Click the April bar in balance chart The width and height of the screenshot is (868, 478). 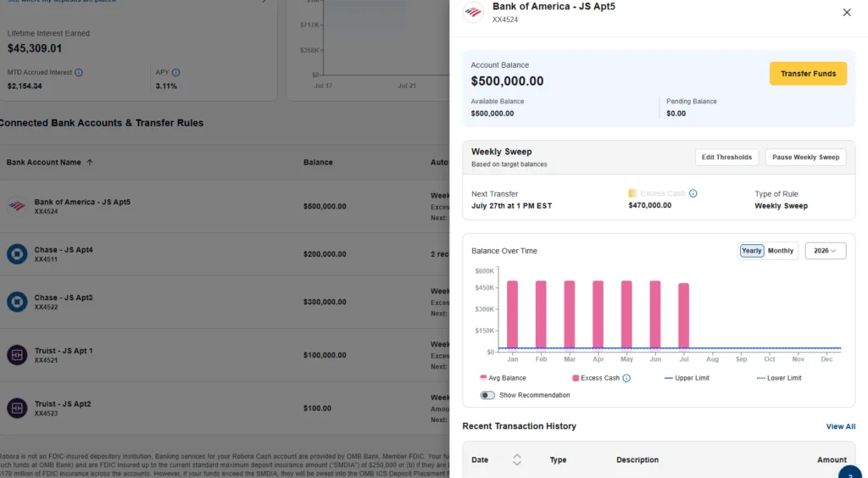tap(598, 314)
